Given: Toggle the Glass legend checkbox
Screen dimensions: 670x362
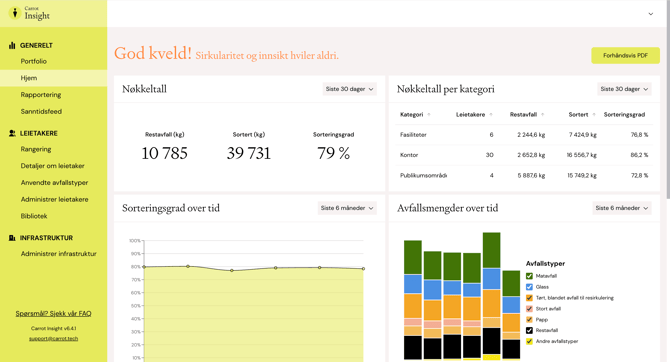Looking at the screenshot, I should pyautogui.click(x=529, y=287).
